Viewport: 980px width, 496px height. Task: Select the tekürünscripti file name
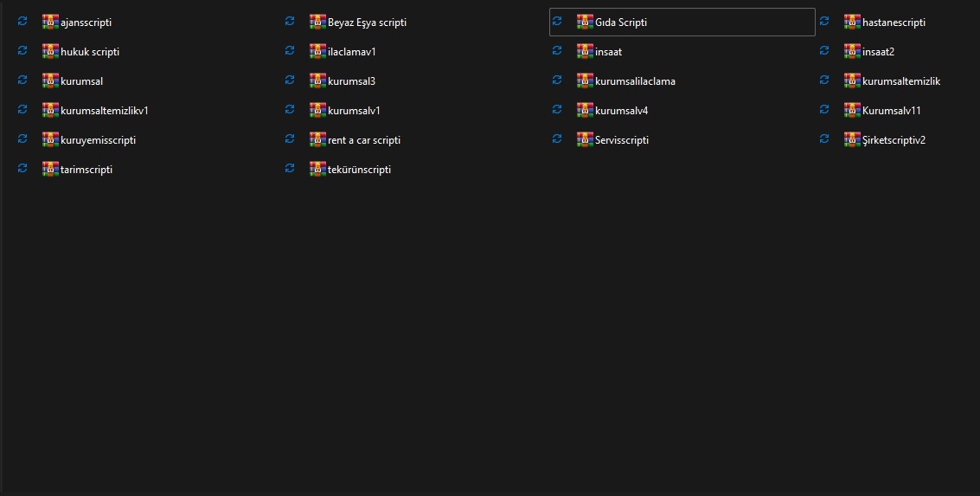tap(359, 170)
